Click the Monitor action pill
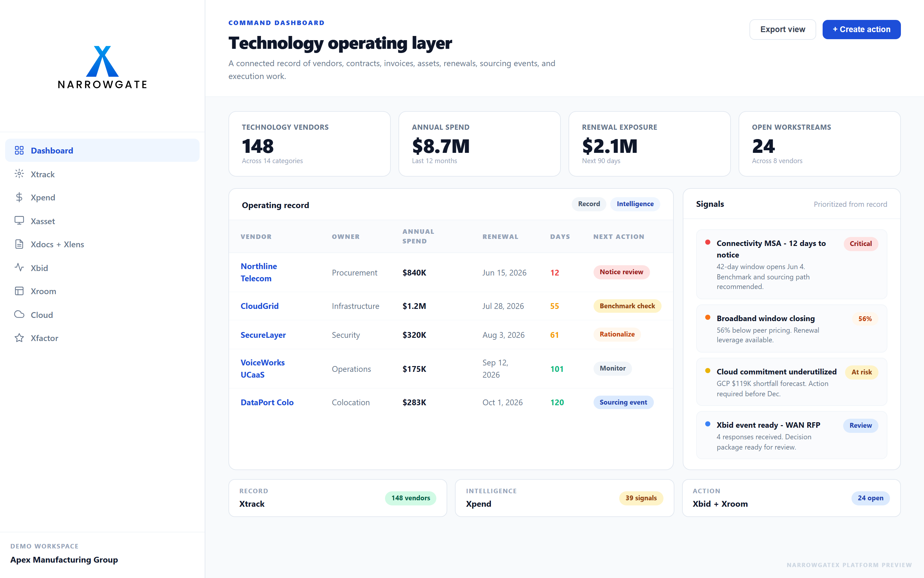 [x=612, y=368]
